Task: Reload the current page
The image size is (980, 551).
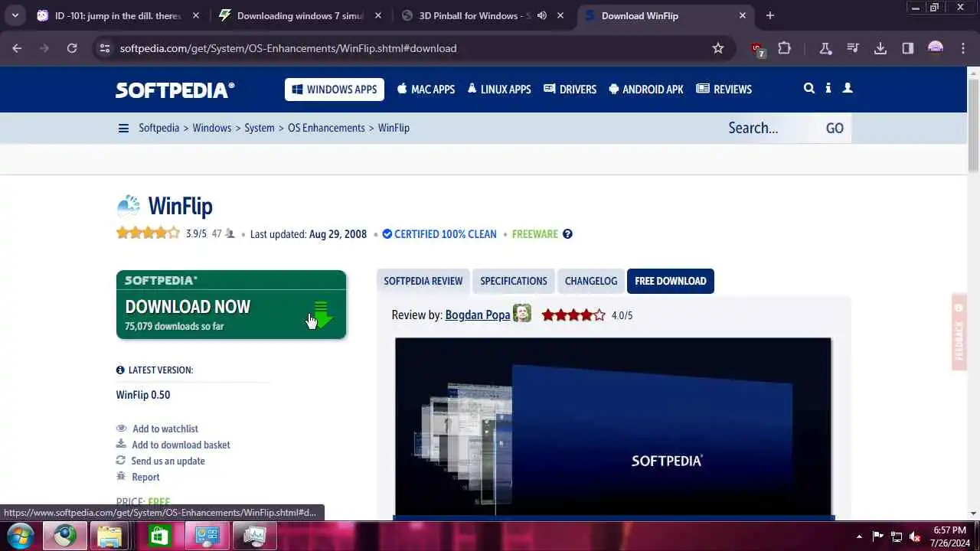Action: pyautogui.click(x=72, y=48)
